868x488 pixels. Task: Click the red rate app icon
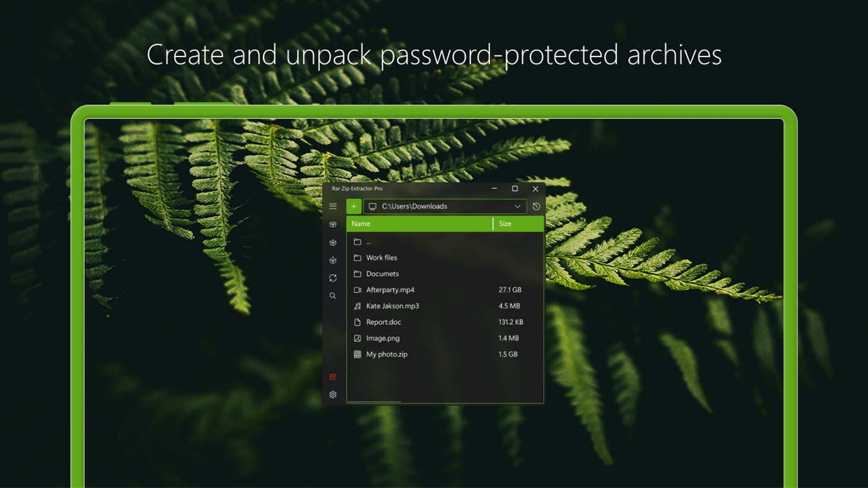pos(333,377)
